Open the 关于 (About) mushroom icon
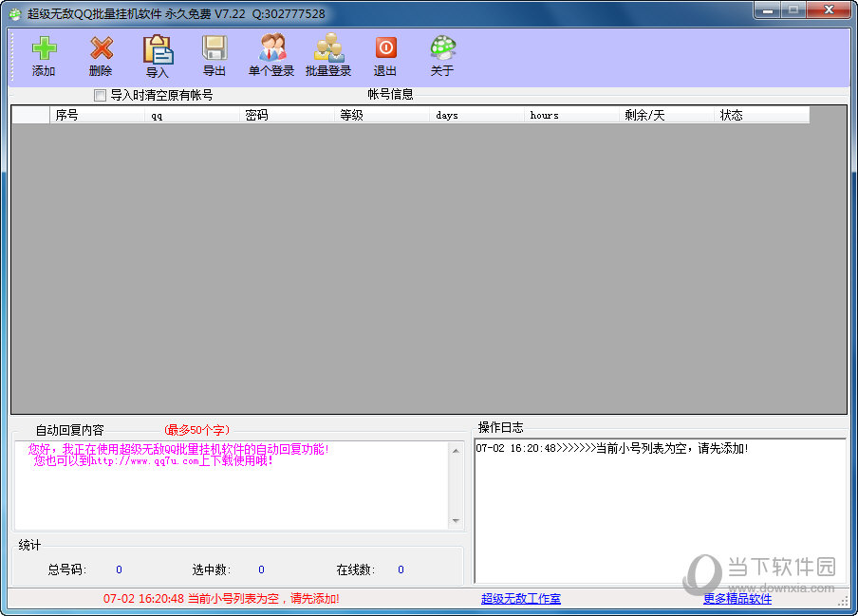The image size is (858, 616). [442, 47]
